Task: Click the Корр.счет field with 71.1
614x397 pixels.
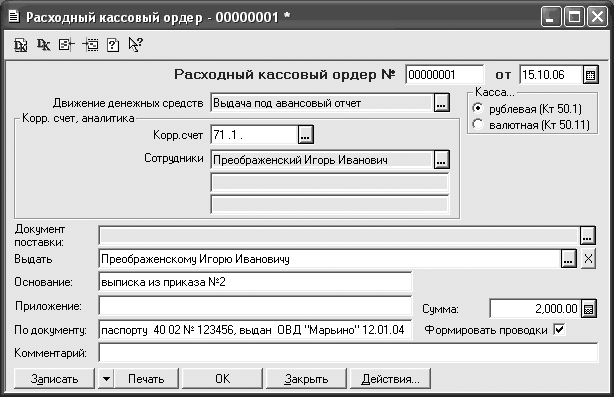Action: (254, 135)
